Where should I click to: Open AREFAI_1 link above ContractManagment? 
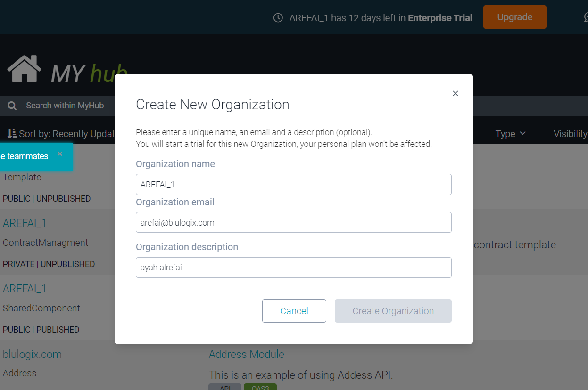tap(25, 223)
